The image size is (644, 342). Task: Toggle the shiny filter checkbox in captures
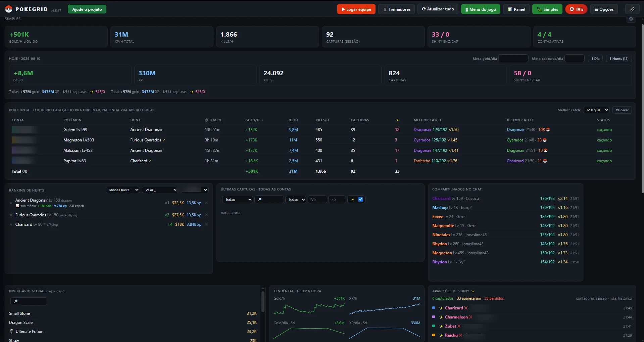pyautogui.click(x=360, y=200)
